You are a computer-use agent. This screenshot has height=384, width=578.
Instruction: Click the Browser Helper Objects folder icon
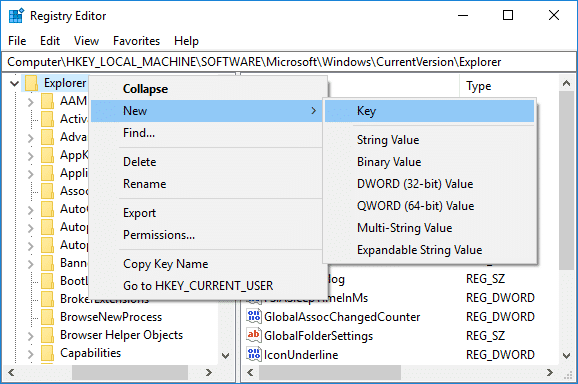(x=48, y=335)
